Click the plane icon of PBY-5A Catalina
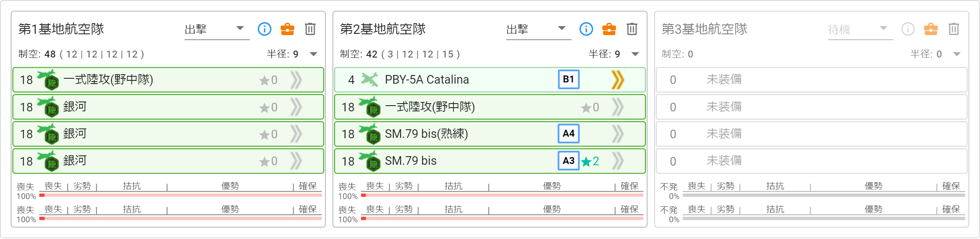 tap(370, 80)
